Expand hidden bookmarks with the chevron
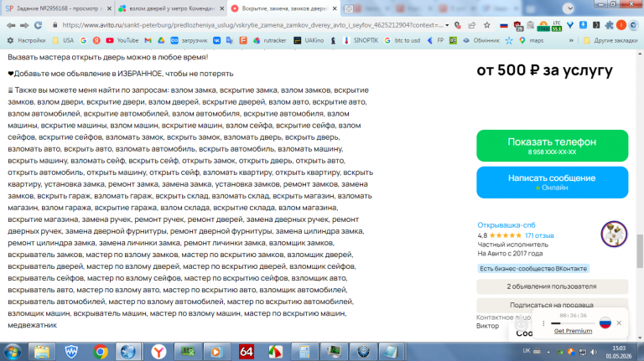Viewport: 644px width, 361px height. tap(571, 40)
